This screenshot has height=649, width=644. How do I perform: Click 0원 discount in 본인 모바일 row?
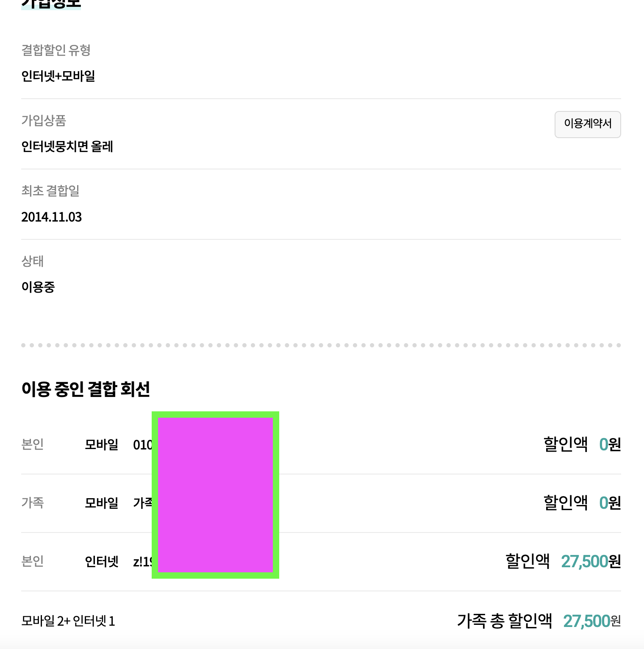point(610,444)
